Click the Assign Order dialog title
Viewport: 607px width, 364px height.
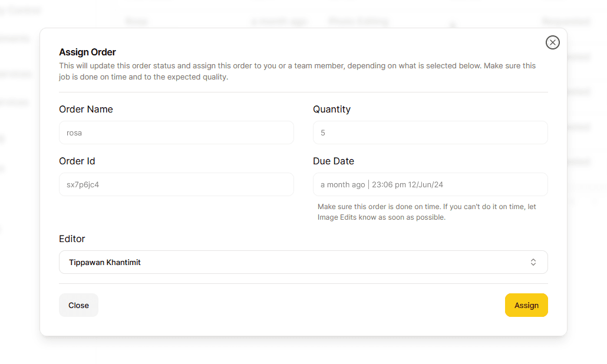click(x=87, y=52)
